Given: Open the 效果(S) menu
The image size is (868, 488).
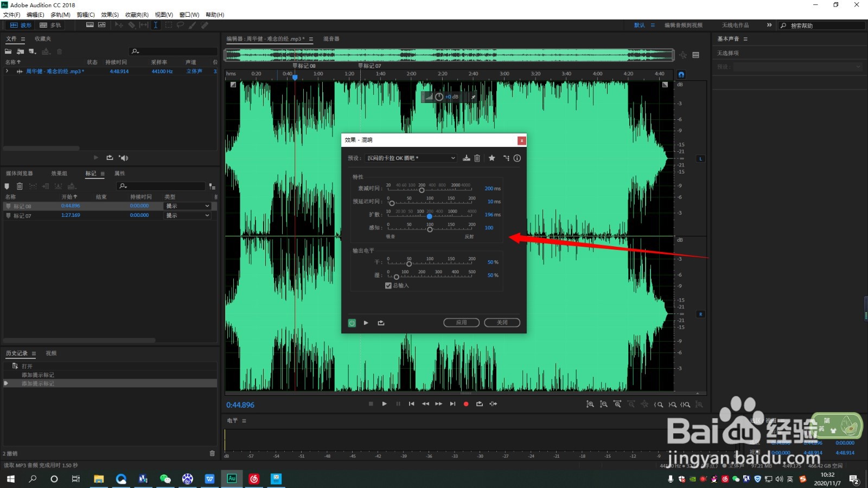Looking at the screenshot, I should tap(110, 15).
